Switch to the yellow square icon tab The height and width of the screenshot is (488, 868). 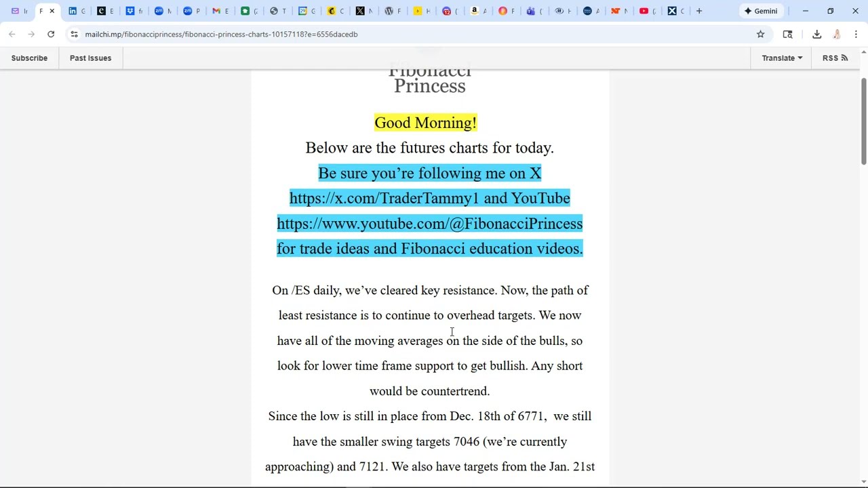(x=419, y=11)
